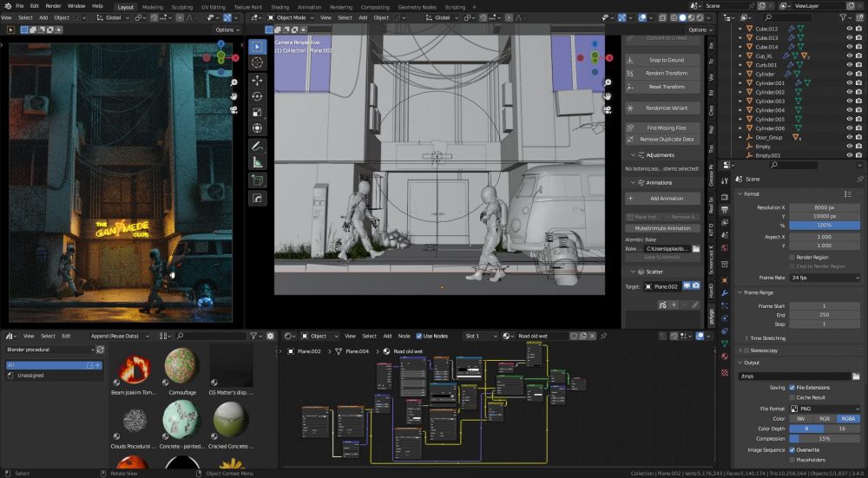Open View Layer properties tab icon
Image resolution: width=868 pixels, height=478 pixels.
pyautogui.click(x=725, y=224)
